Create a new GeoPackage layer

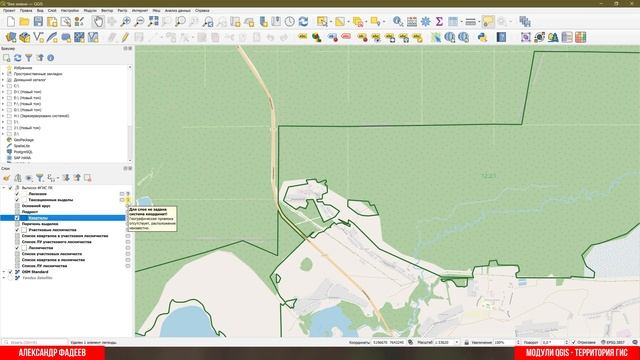24,38
